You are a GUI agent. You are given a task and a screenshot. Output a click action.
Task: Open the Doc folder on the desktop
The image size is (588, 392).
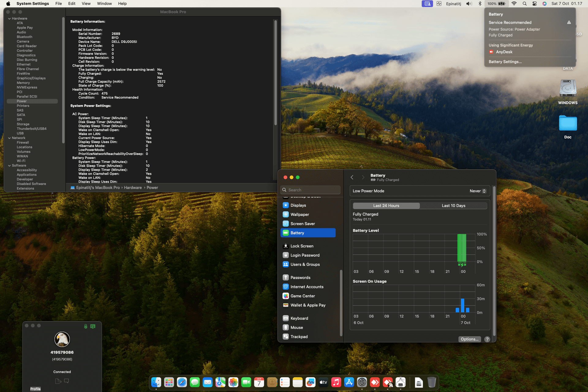click(567, 123)
